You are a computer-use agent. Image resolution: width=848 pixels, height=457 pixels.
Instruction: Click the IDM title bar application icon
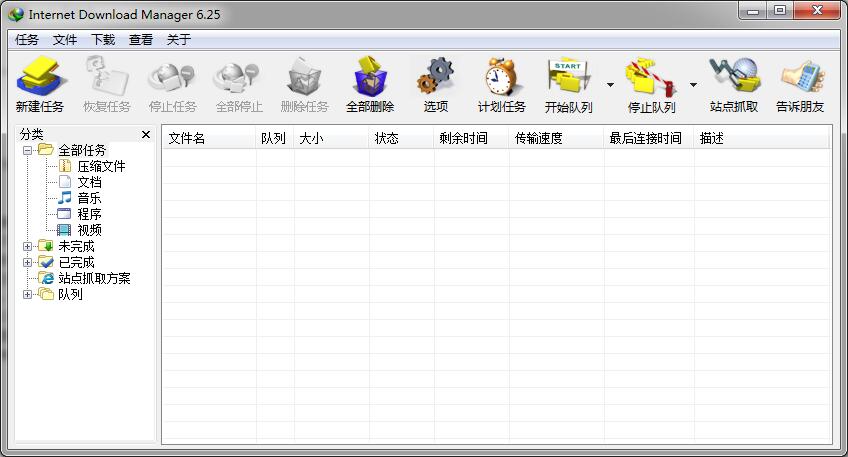pyautogui.click(x=16, y=15)
